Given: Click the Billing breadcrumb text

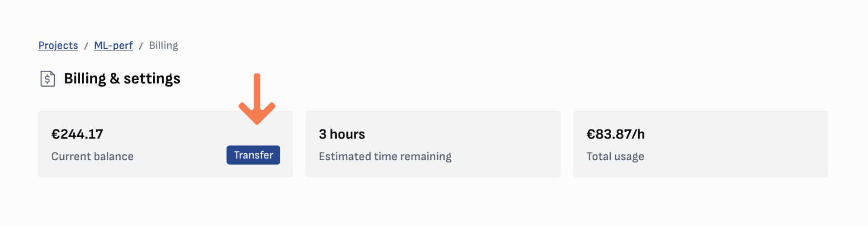Looking at the screenshot, I should [x=163, y=46].
